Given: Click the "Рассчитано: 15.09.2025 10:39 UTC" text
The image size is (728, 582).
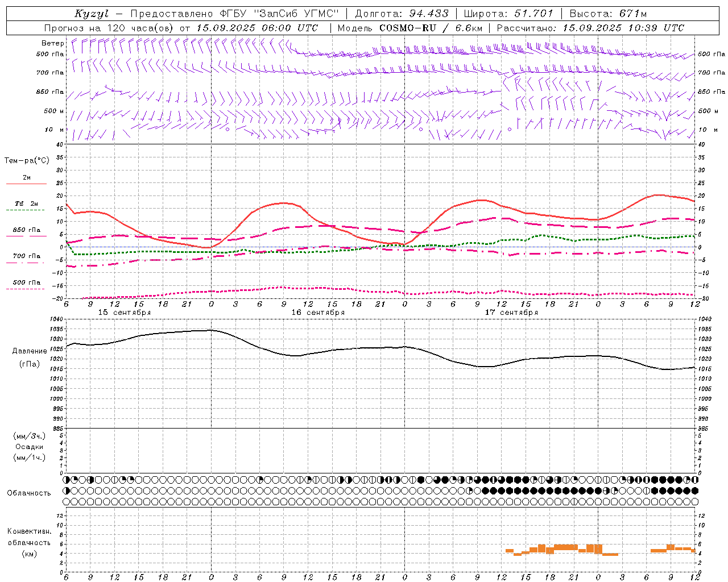Looking at the screenshot, I should tap(590, 28).
